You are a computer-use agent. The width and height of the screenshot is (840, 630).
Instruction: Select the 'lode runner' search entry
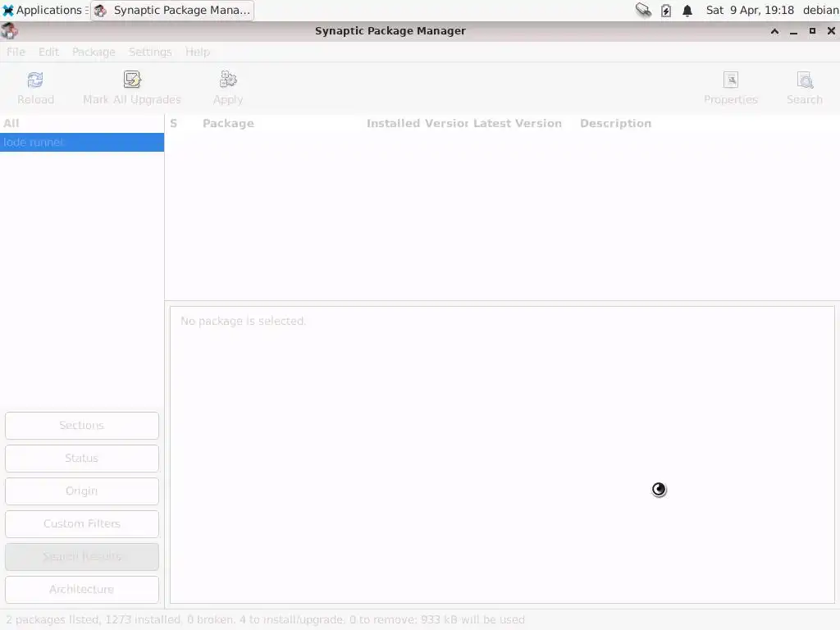[x=82, y=142]
